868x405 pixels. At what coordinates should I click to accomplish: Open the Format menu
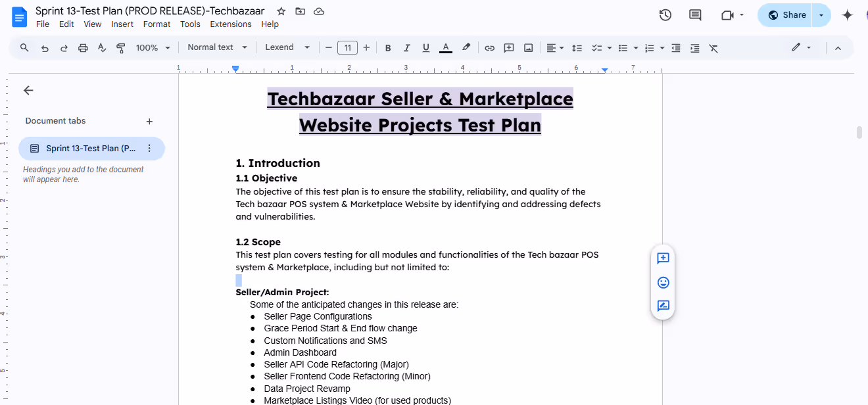pos(157,24)
